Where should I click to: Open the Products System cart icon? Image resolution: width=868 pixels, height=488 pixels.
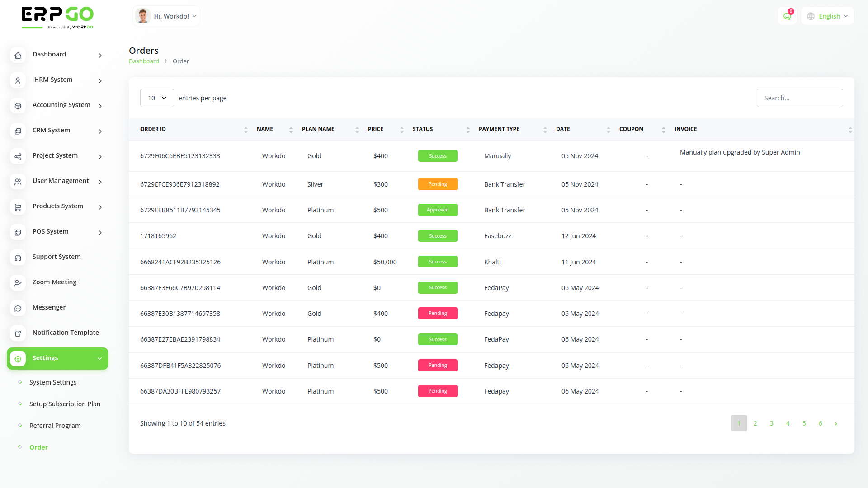[18, 207]
